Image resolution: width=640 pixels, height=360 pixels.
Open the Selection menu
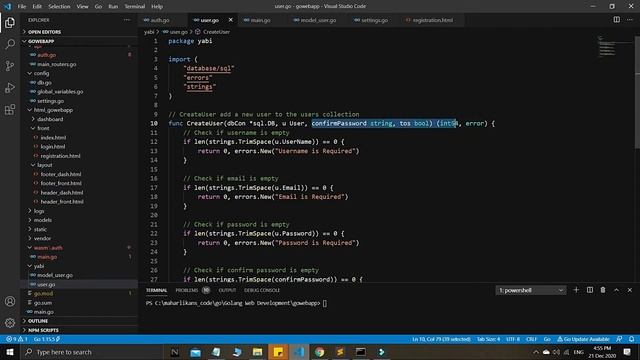point(59,7)
